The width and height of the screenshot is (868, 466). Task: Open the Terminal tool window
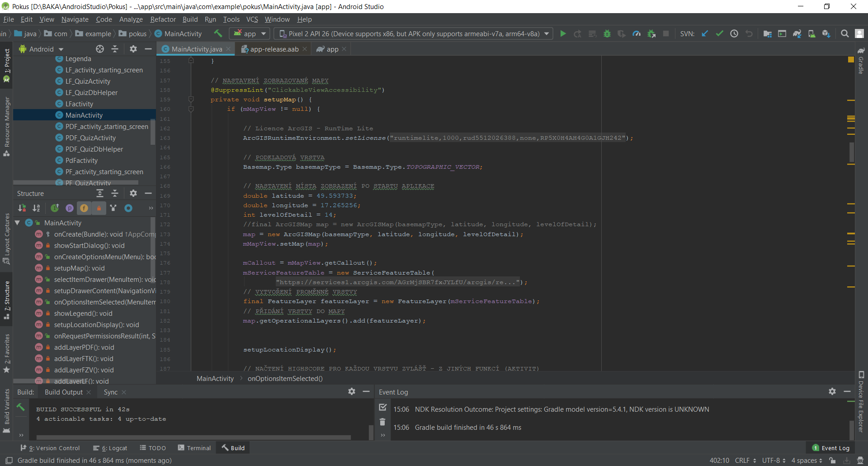tap(194, 448)
